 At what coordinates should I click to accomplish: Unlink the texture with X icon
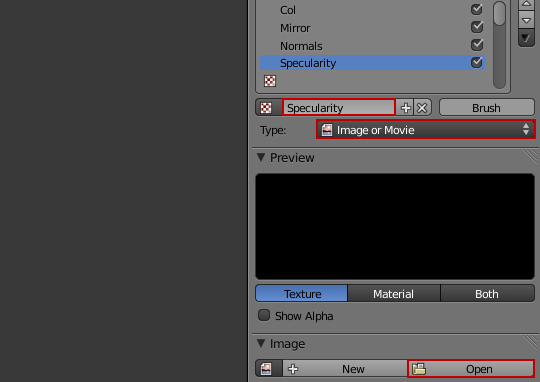pos(422,108)
